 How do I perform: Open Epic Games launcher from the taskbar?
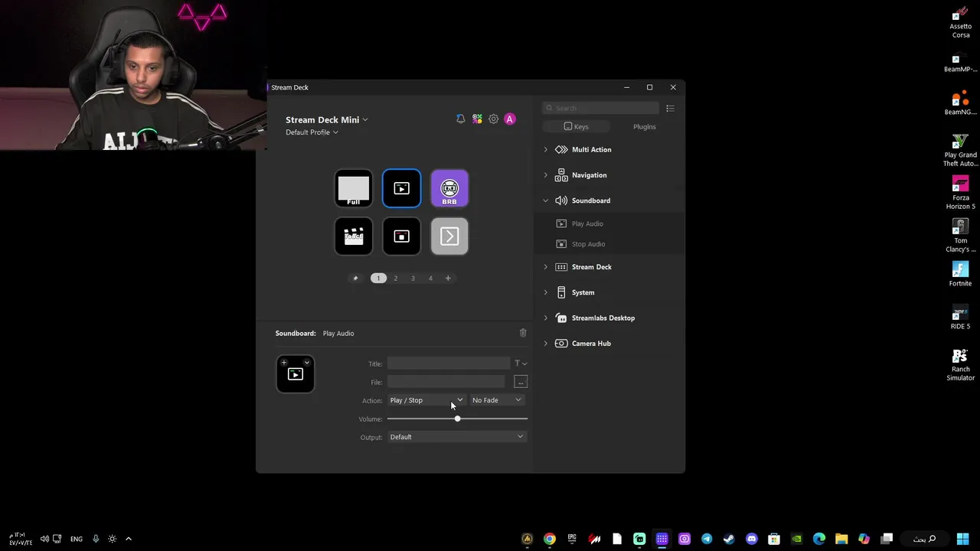572,539
